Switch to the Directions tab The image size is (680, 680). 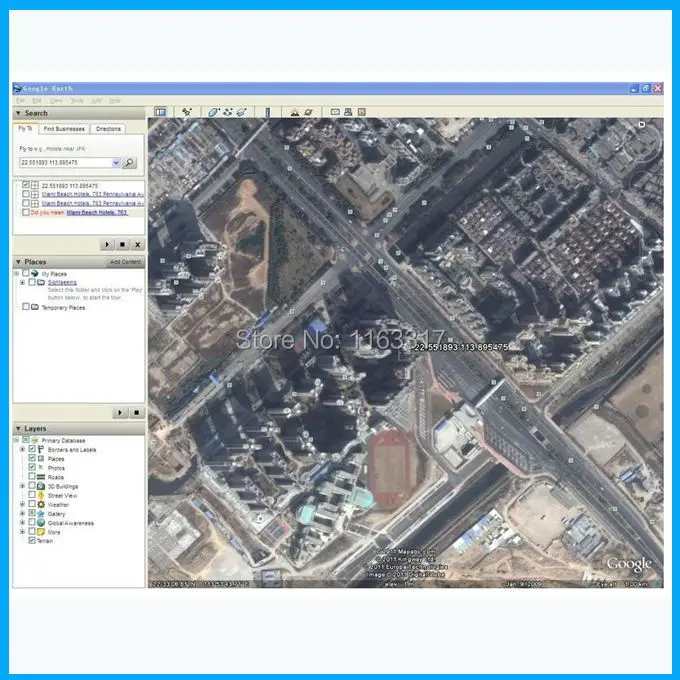pyautogui.click(x=108, y=129)
